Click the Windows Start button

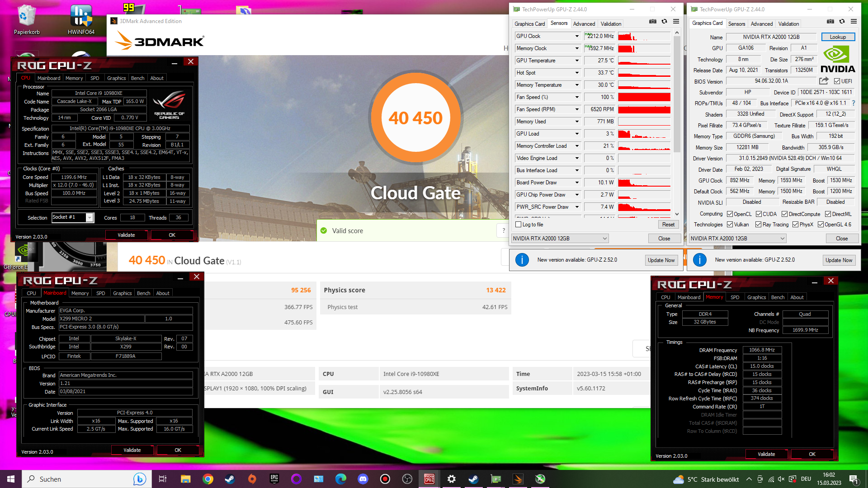tap(11, 479)
